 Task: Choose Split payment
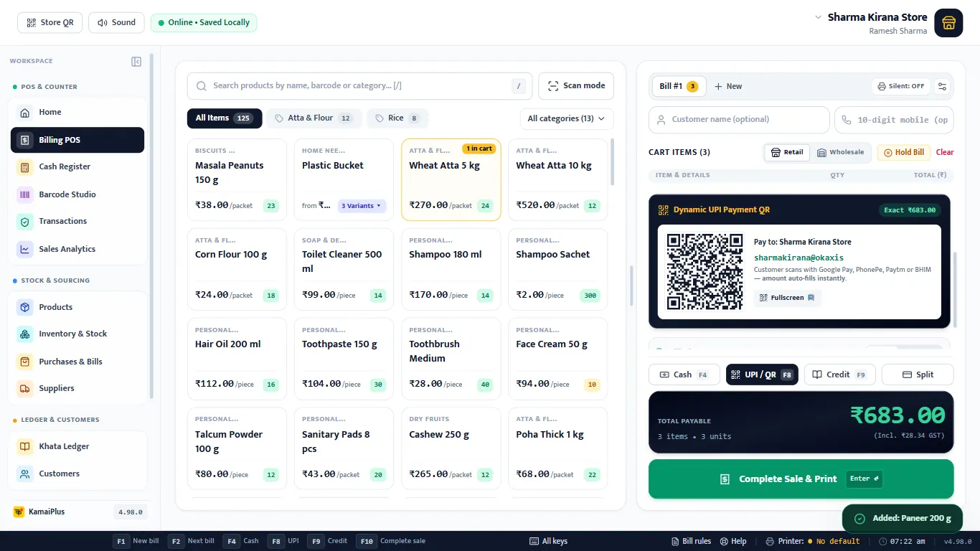(x=918, y=375)
